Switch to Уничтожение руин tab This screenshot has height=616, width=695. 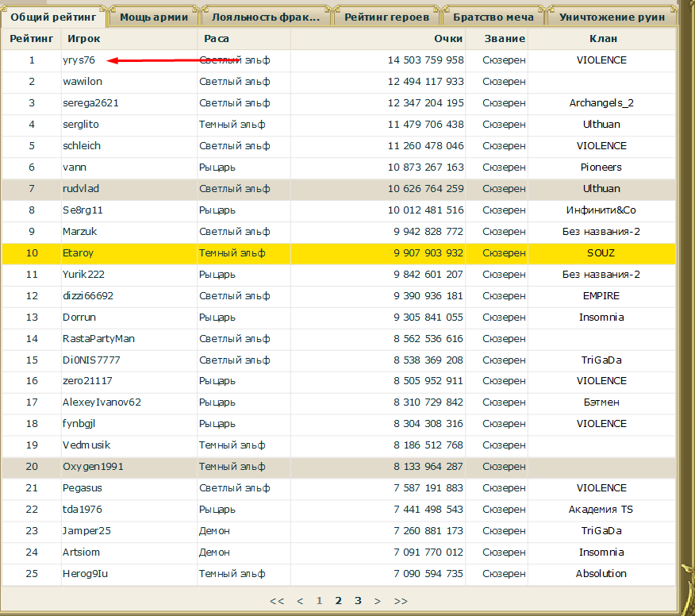point(612,17)
